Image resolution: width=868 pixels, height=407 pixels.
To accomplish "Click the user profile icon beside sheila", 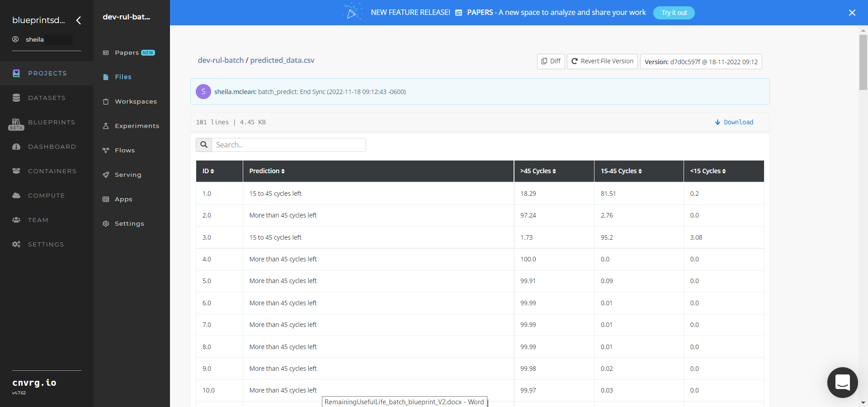I will (x=15, y=39).
